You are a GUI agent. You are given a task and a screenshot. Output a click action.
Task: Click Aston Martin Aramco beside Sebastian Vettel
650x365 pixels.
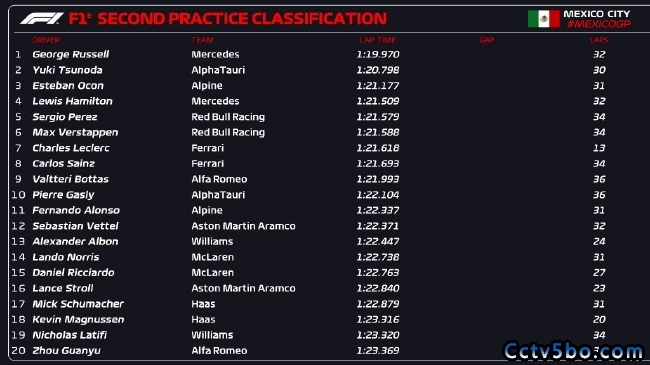click(243, 226)
